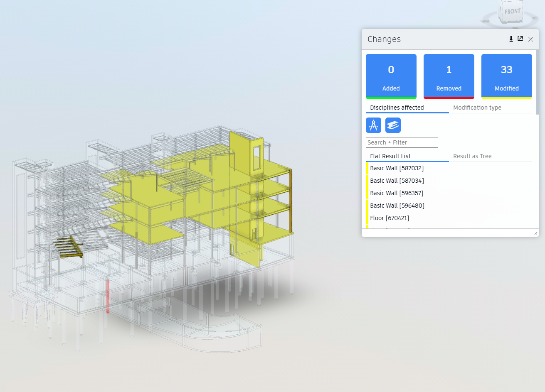Click the red removed column in model

pos(108,296)
